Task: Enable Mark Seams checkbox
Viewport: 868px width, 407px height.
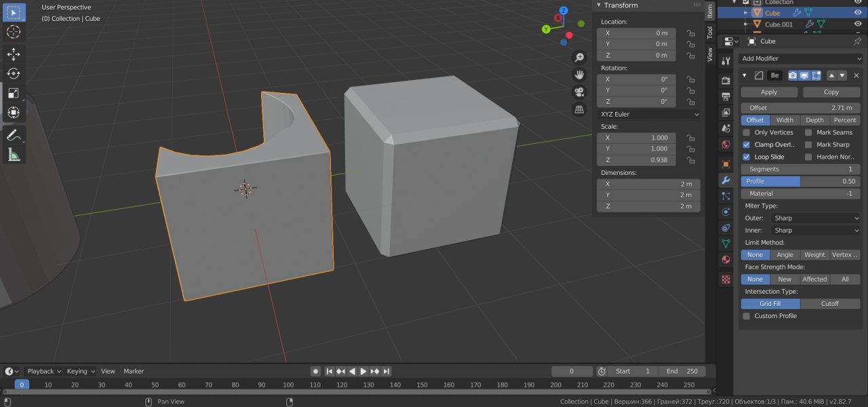Action: tap(808, 132)
